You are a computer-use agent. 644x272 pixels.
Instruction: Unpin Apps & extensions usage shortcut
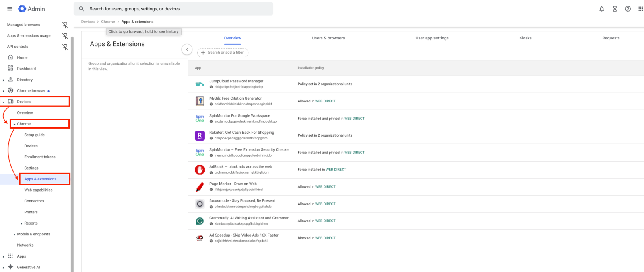(x=65, y=36)
